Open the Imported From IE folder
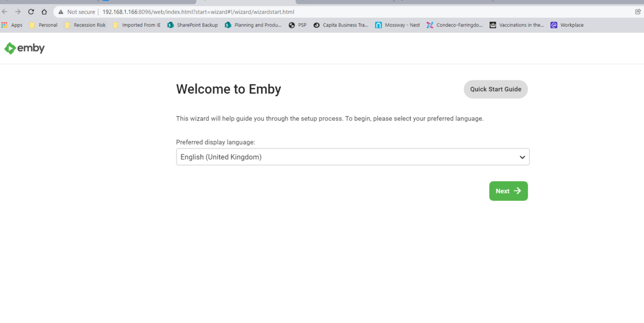 pos(136,25)
